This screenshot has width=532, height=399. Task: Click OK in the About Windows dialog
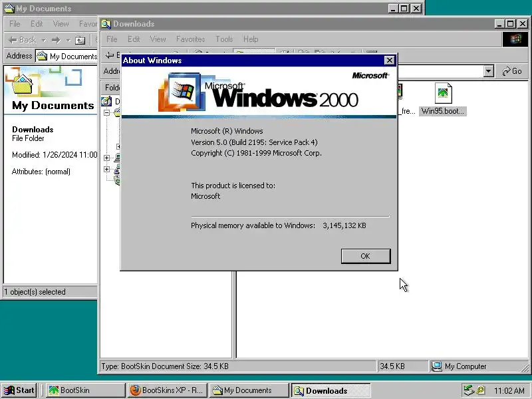pyautogui.click(x=366, y=256)
